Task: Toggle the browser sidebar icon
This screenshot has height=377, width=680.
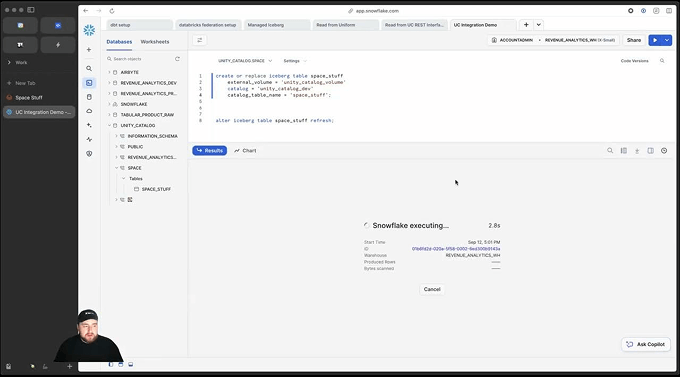Action: tap(31, 10)
